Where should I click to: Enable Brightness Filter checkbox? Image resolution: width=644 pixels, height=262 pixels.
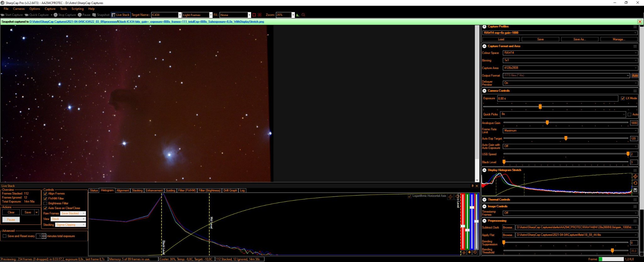point(45,203)
